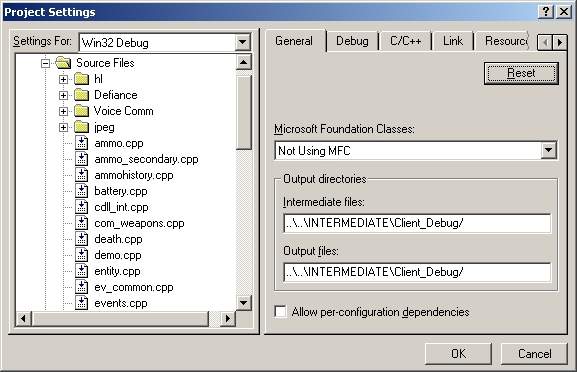This screenshot has height=372, width=577.
Task: Click the Reset button
Action: coord(521,73)
